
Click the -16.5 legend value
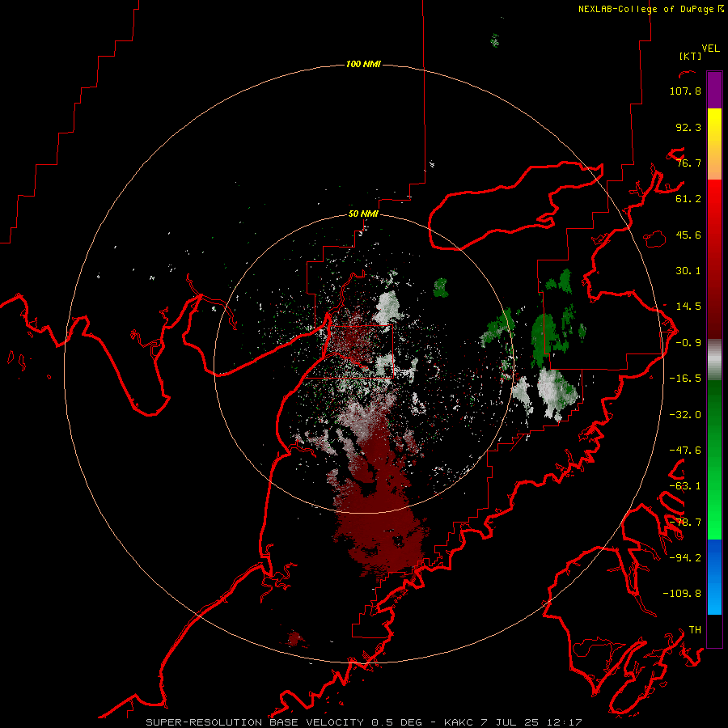click(x=685, y=379)
